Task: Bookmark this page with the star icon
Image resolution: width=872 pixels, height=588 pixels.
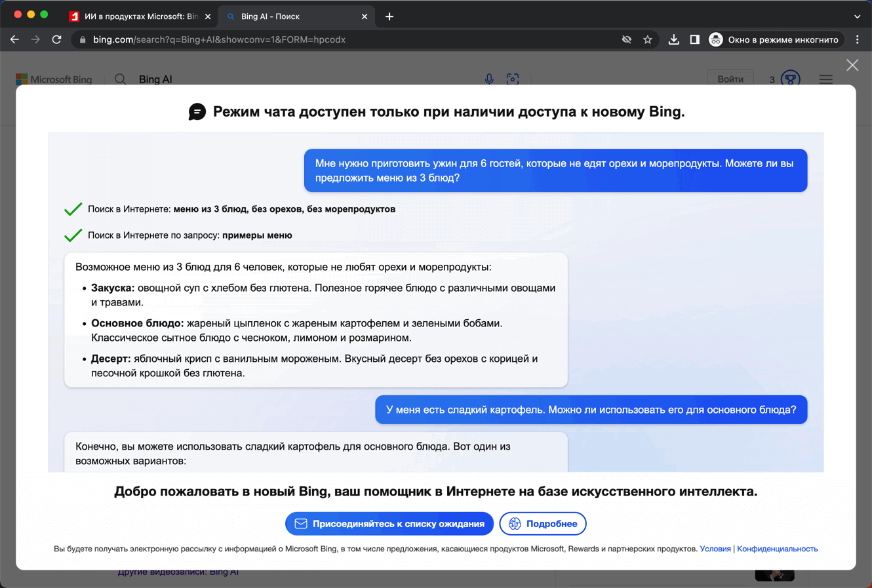Action: pos(648,39)
